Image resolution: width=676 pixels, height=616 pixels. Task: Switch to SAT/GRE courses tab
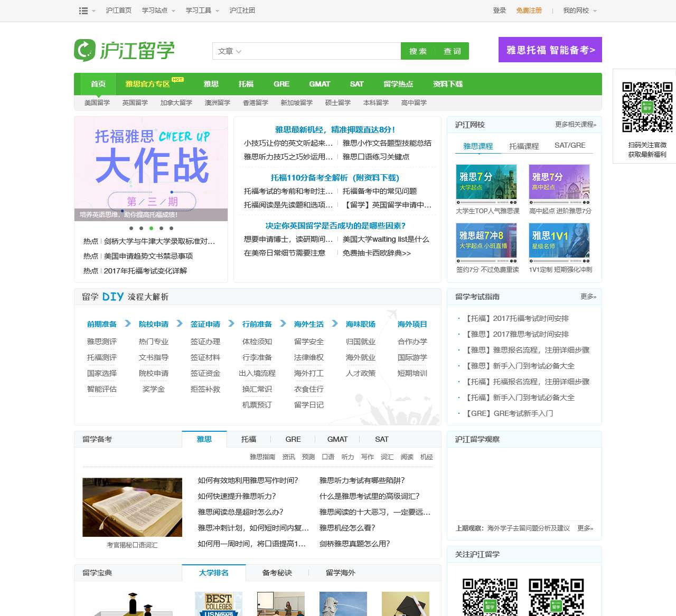tap(570, 145)
